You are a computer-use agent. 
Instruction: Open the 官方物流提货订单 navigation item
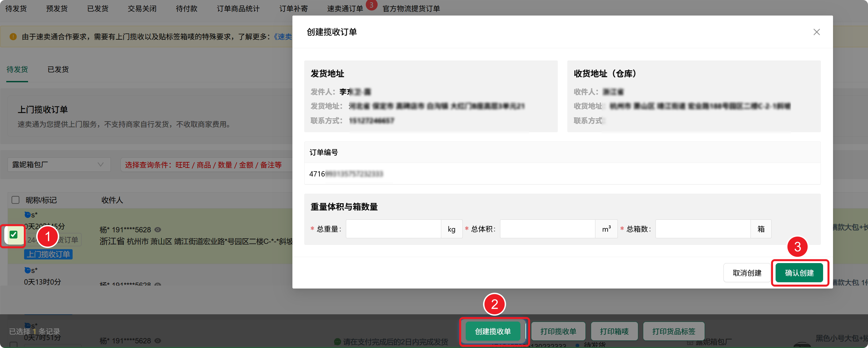(411, 9)
